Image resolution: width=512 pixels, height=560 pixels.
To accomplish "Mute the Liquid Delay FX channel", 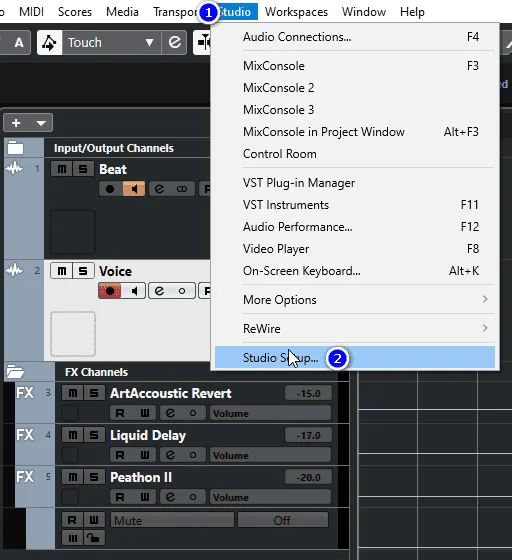I will point(73,435).
